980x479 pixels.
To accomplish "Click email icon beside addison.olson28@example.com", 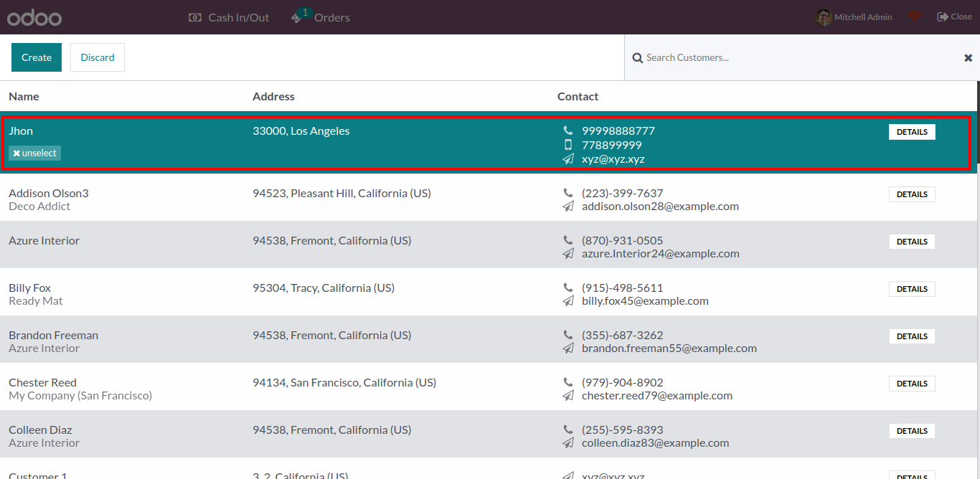I will click(x=568, y=207).
